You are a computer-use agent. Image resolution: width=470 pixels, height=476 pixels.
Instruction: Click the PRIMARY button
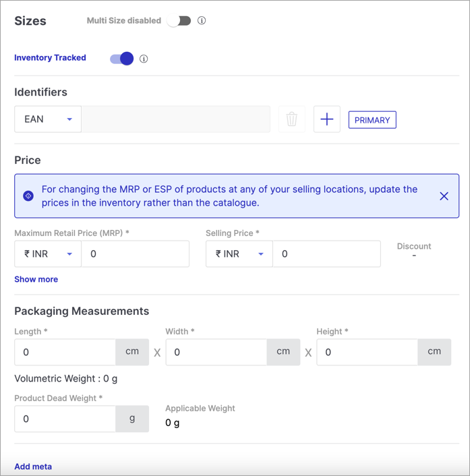pyautogui.click(x=372, y=120)
